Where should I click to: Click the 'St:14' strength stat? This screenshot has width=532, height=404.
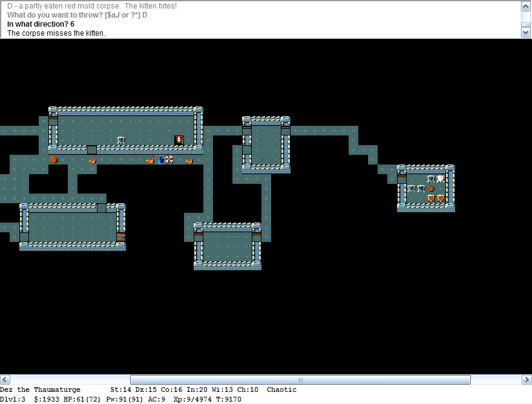coord(120,389)
